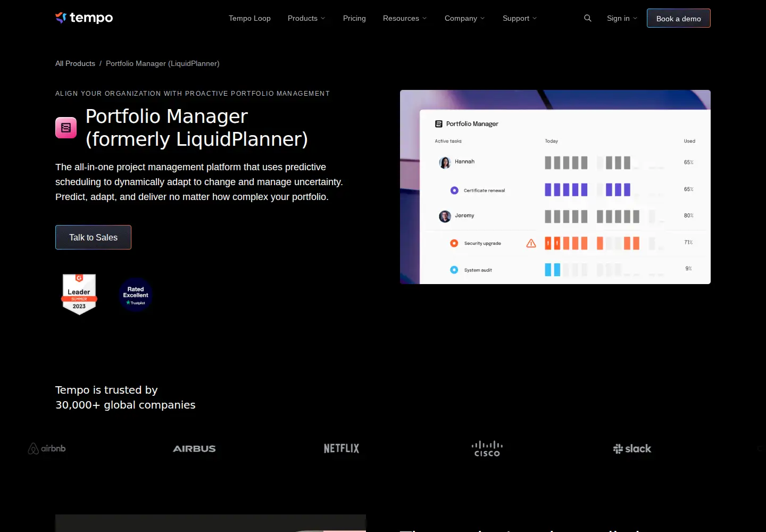Expand the Support dropdown menu
766x532 pixels.
click(x=520, y=18)
